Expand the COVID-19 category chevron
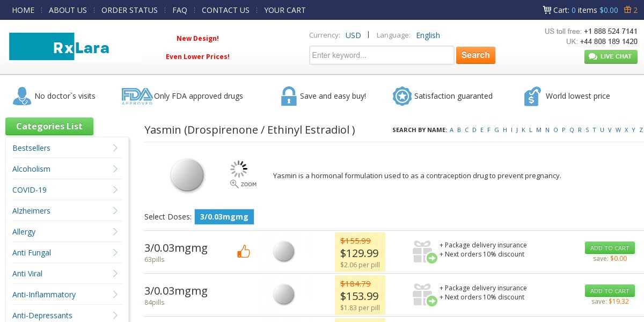Viewport: 644px width, 322px height. (x=115, y=189)
